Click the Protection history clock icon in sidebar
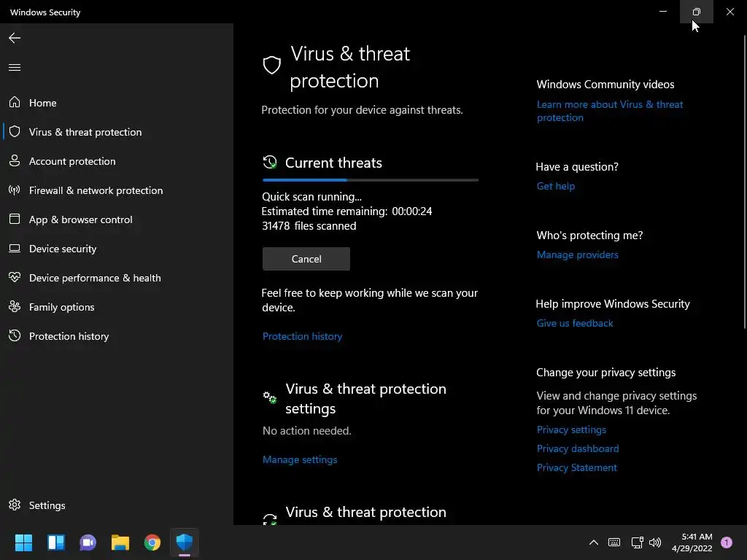 coord(15,335)
